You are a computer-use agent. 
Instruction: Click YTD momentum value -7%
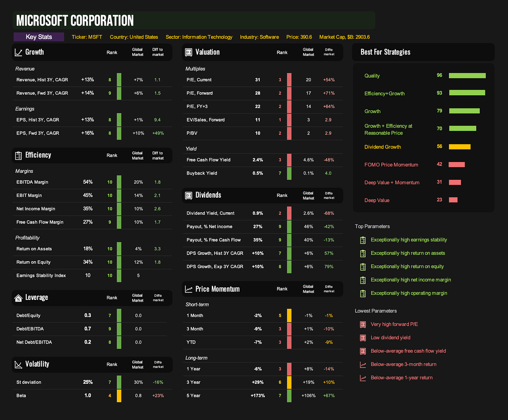(258, 342)
